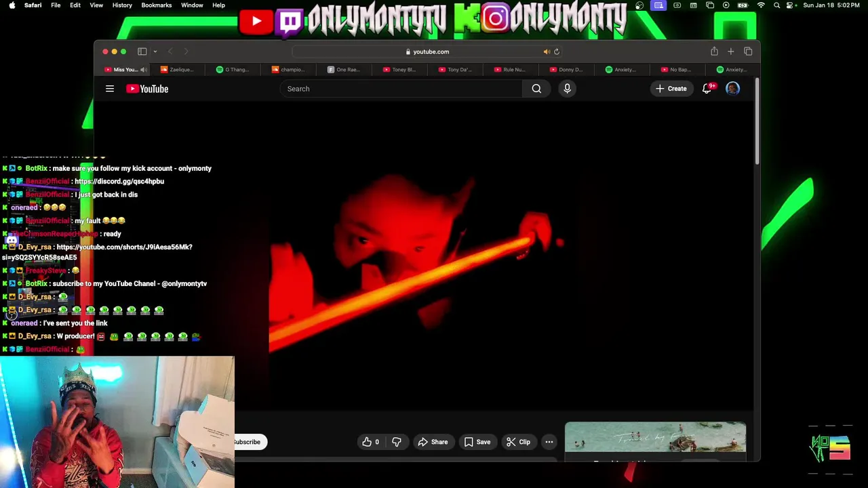Image resolution: width=868 pixels, height=488 pixels.
Task: Click the Share button
Action: click(433, 442)
